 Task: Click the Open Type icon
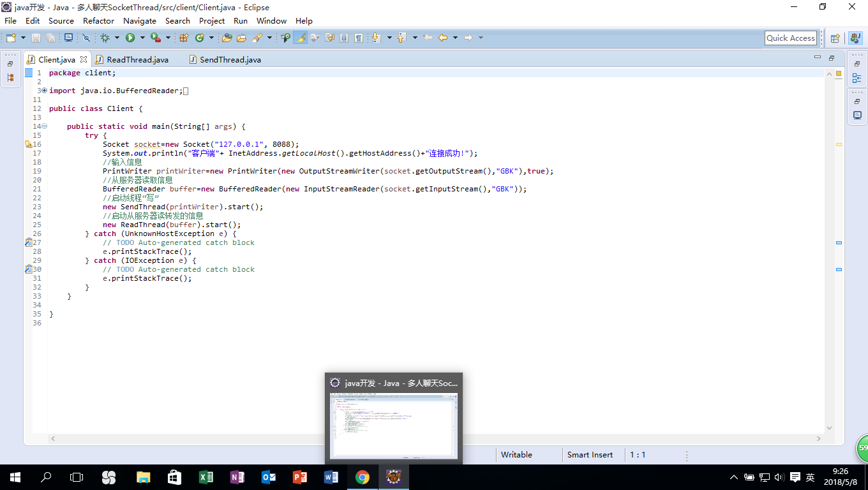point(227,38)
